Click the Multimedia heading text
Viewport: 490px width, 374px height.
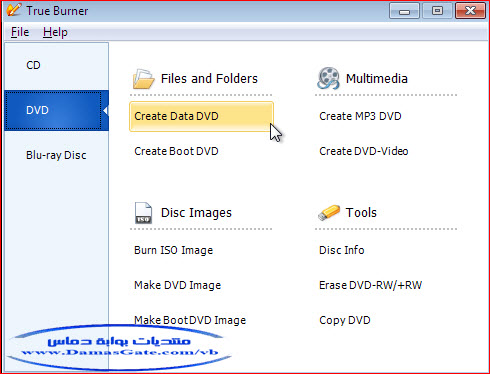click(x=377, y=79)
